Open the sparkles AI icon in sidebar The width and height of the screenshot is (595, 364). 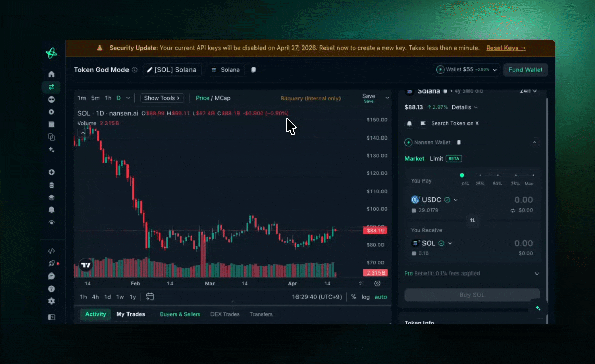click(51, 150)
